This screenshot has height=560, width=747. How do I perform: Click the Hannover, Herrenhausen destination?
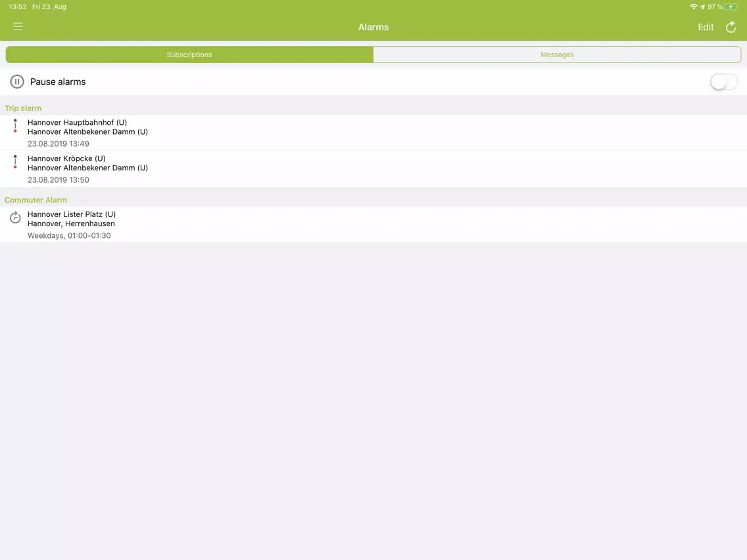point(71,224)
